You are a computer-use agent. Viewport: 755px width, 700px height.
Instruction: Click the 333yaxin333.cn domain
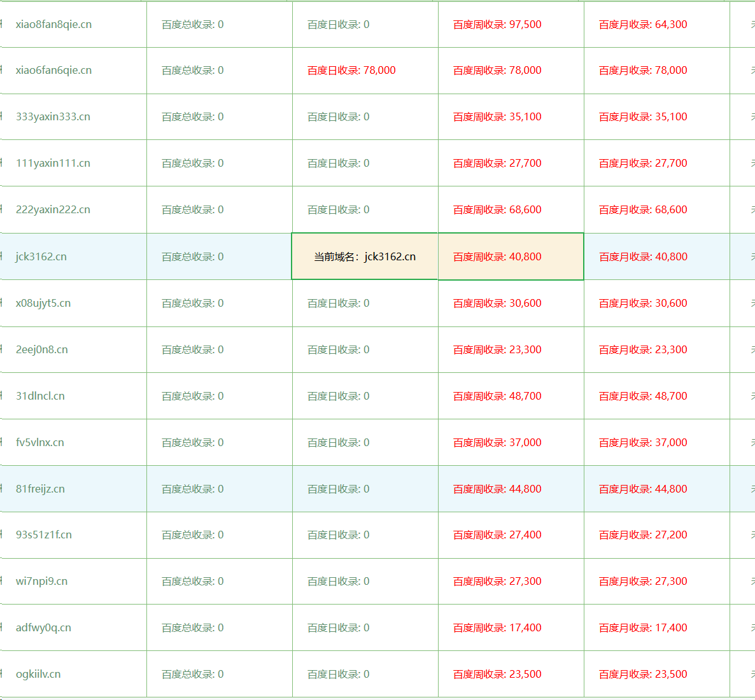click(x=53, y=117)
